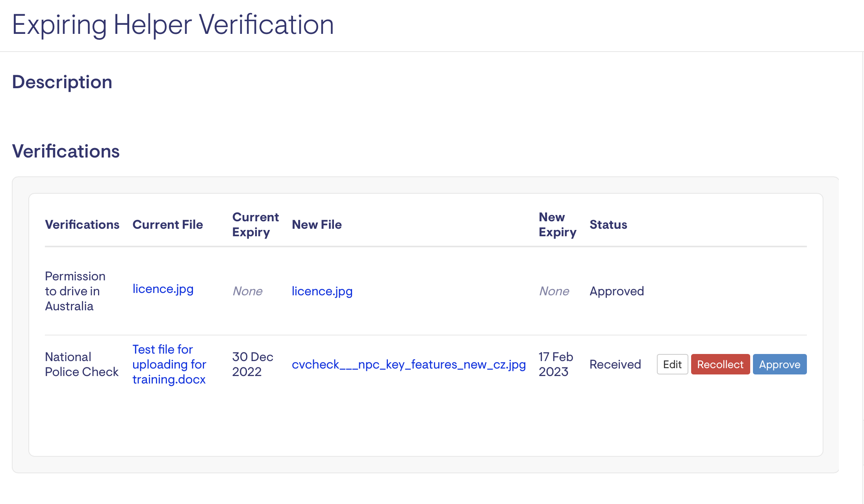Click the Current File column header

pos(167,224)
